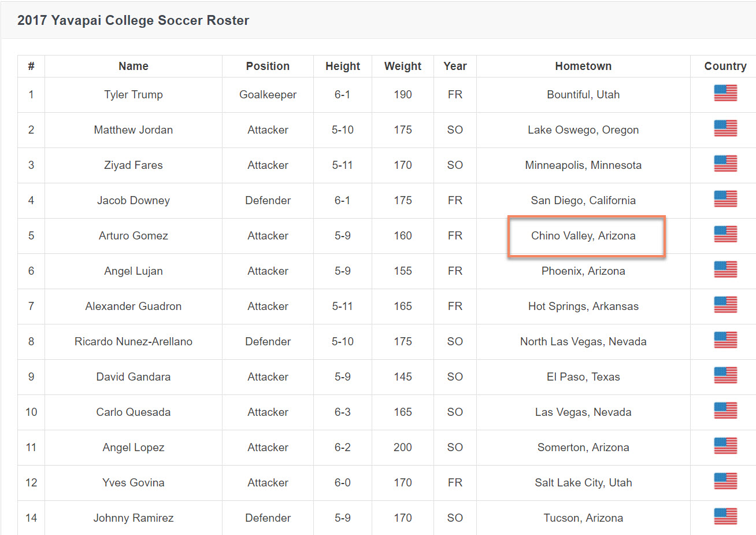756x535 pixels.
Task: Select the Goalkeeper position cell
Action: click(x=268, y=95)
